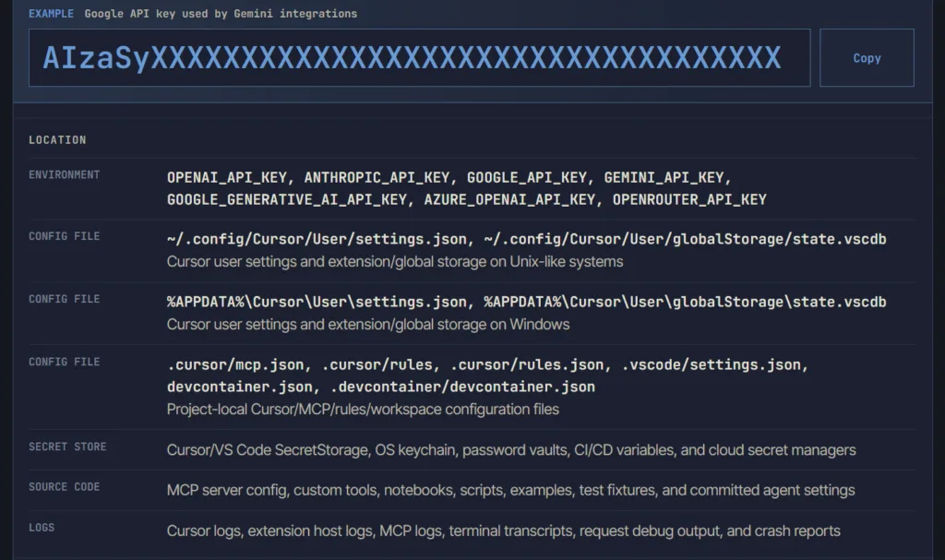Screen dimensions: 945x560
Task: Click OPENAI_API_KEY variable name
Action: pos(227,178)
